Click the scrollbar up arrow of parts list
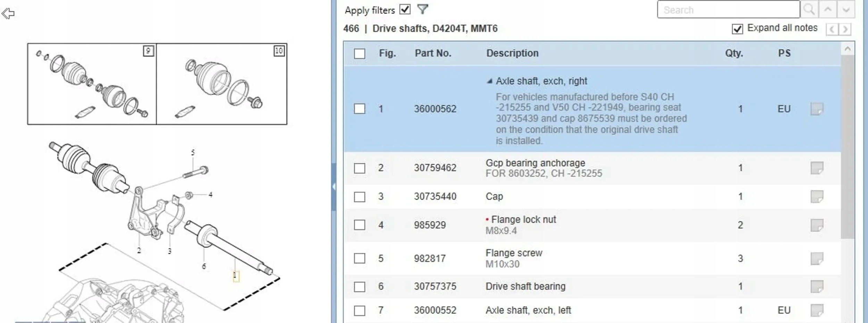Viewport: 868px width, 323px height. click(848, 49)
